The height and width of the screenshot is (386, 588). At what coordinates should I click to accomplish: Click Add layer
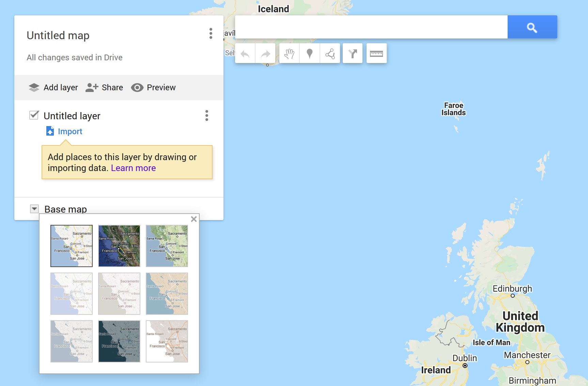pyautogui.click(x=61, y=88)
